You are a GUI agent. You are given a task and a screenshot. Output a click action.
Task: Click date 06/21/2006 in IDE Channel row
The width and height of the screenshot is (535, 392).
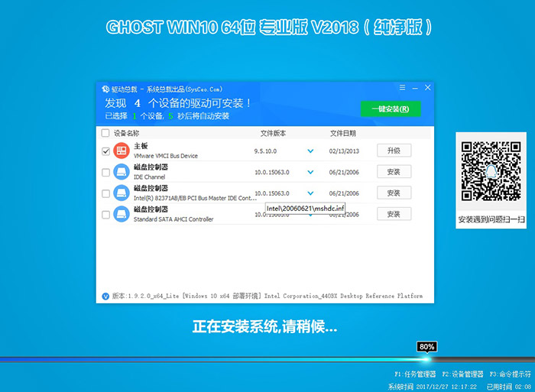pos(344,172)
